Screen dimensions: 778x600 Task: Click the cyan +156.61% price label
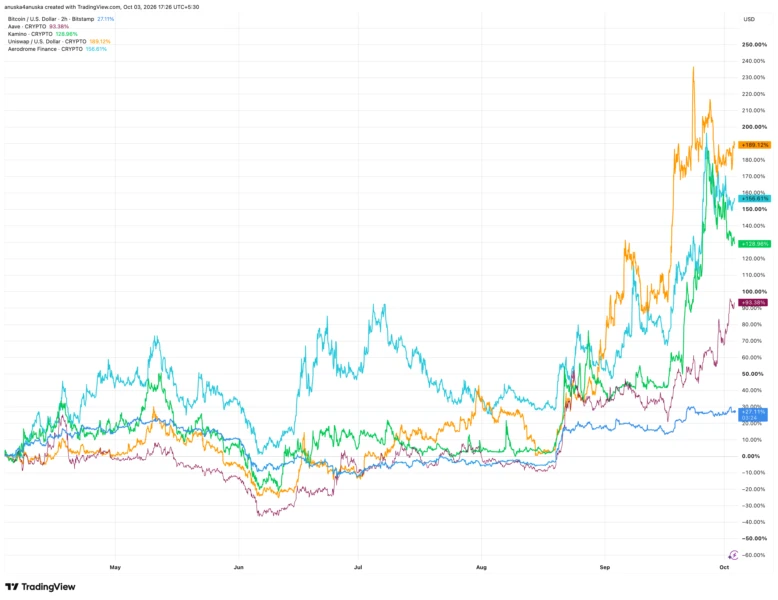click(x=755, y=199)
